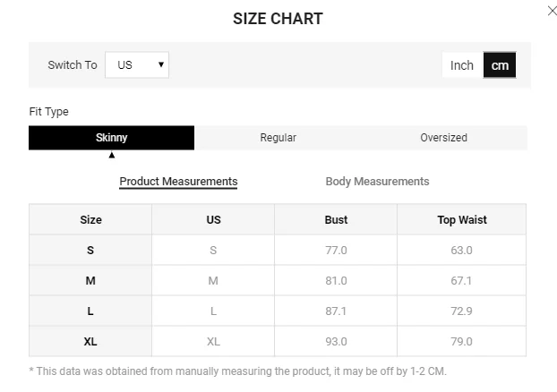
Task: Select the bold XL size row label
Action: tap(90, 342)
